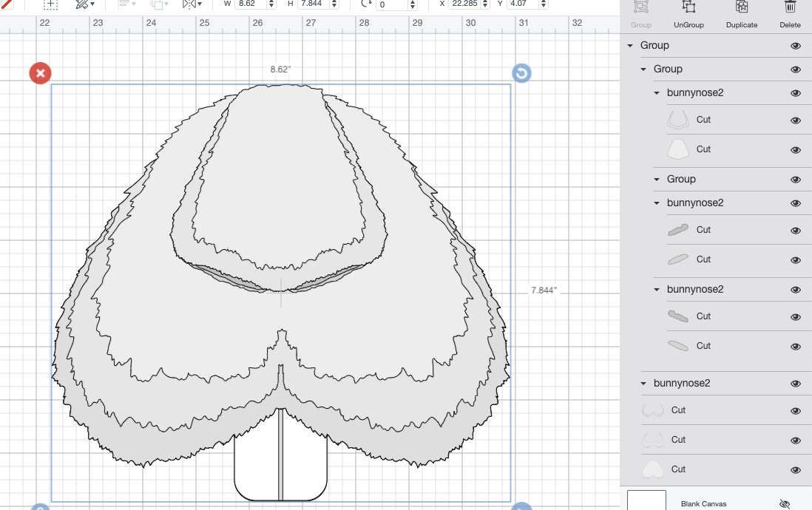The height and width of the screenshot is (510, 812).
Task: Click the selection marquee tool icon
Action: click(50, 5)
